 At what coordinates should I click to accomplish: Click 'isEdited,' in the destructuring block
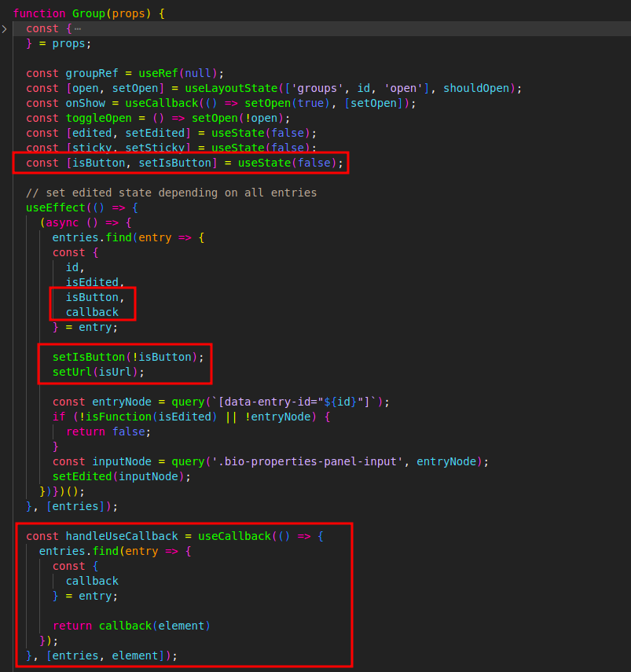click(95, 282)
